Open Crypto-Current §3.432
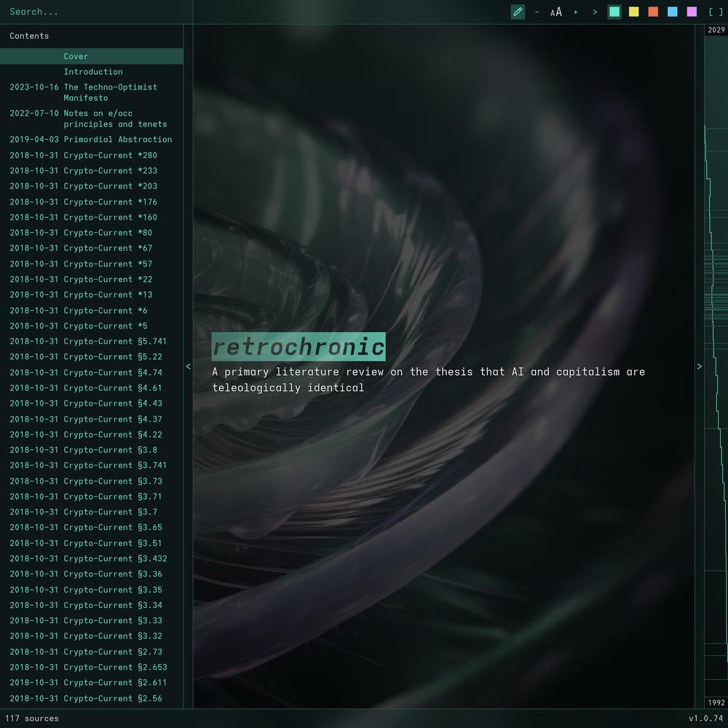Screen dimensions: 728x728 click(92, 558)
